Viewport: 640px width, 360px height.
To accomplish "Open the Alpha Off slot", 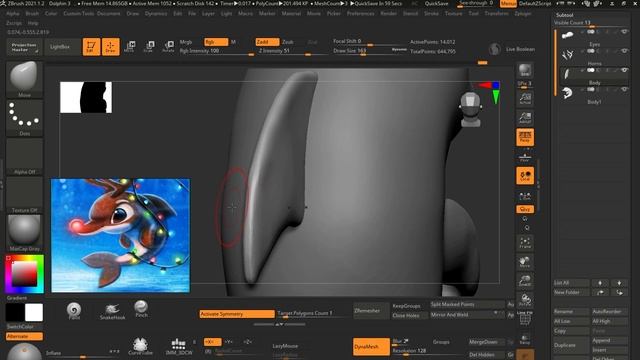I will (x=24, y=157).
